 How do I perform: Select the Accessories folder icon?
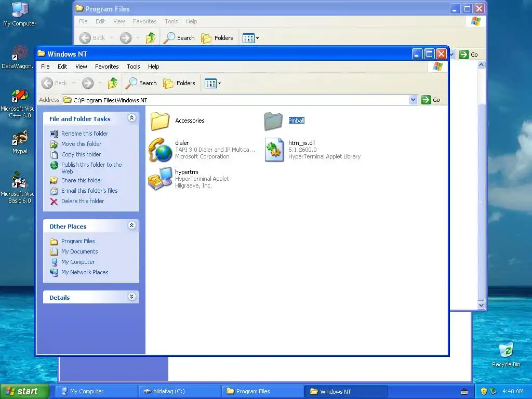coord(159,121)
